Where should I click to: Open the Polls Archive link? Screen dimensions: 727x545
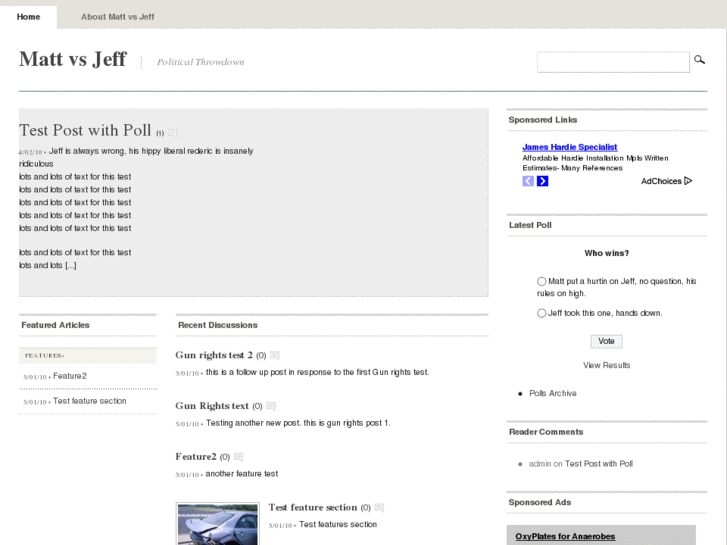pos(553,393)
